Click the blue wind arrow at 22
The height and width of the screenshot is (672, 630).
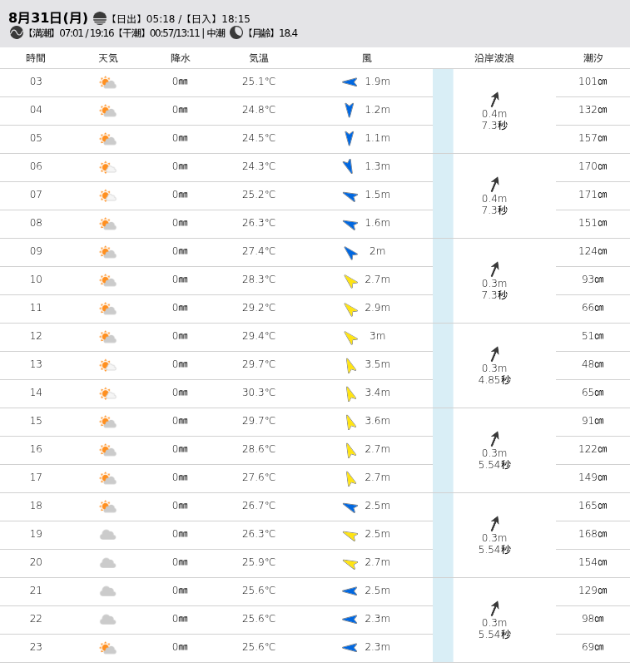click(350, 620)
